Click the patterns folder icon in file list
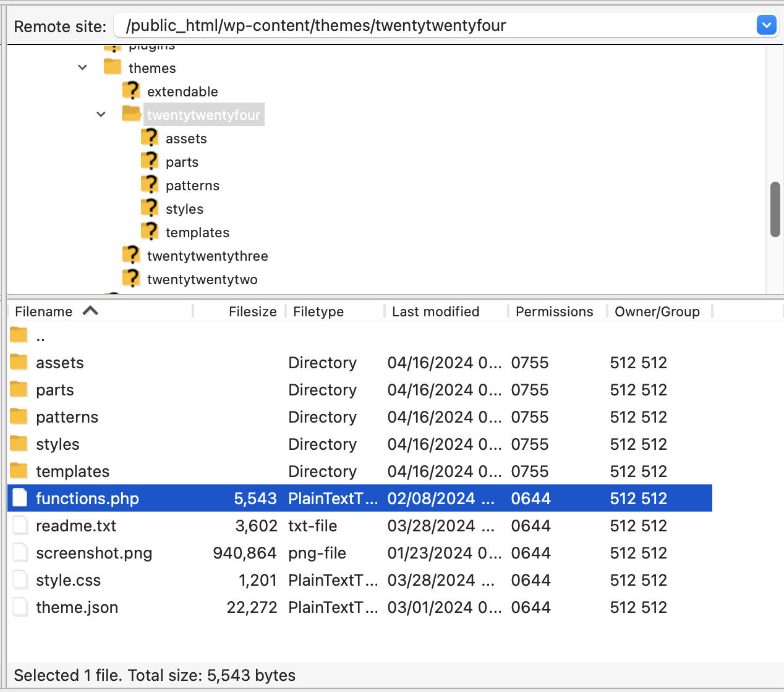 click(19, 416)
